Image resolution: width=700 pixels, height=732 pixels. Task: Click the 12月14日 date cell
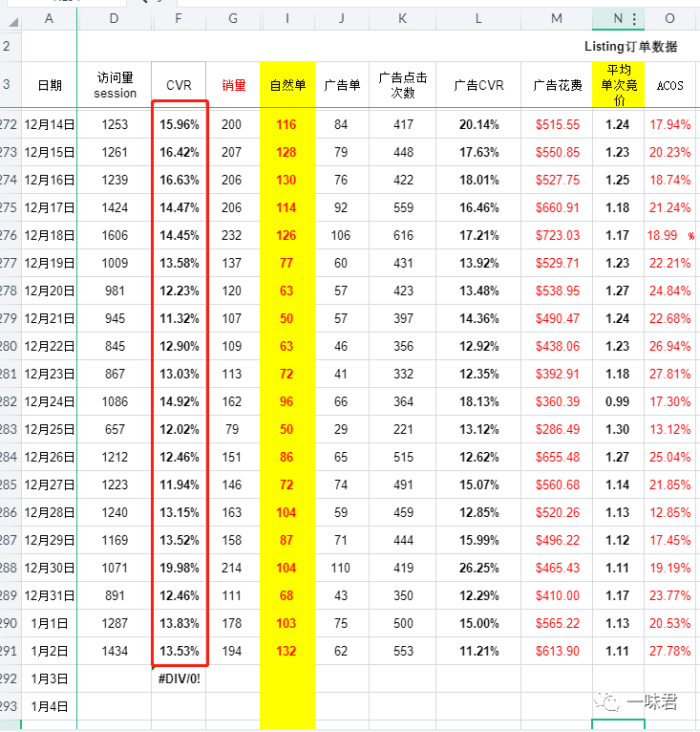pyautogui.click(x=49, y=124)
